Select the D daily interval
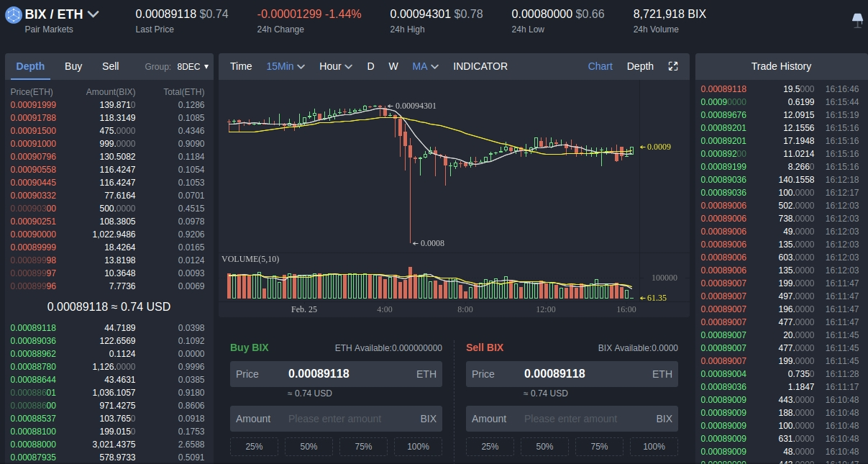This screenshot has width=868, height=464. 370,66
